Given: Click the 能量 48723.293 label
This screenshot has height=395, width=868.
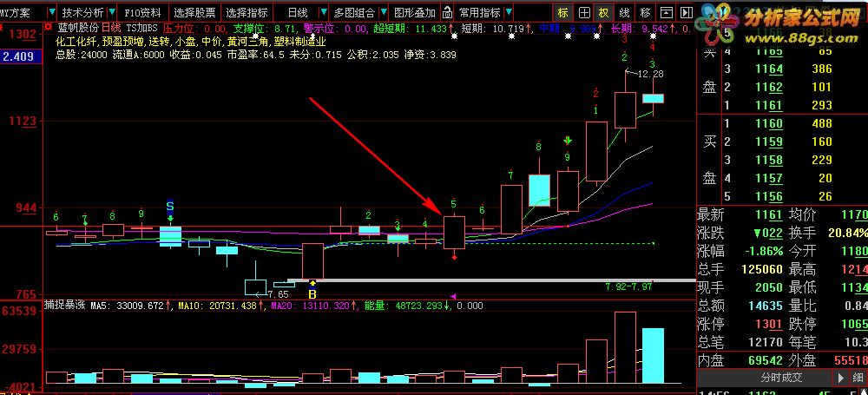Looking at the screenshot, I should [404, 306].
